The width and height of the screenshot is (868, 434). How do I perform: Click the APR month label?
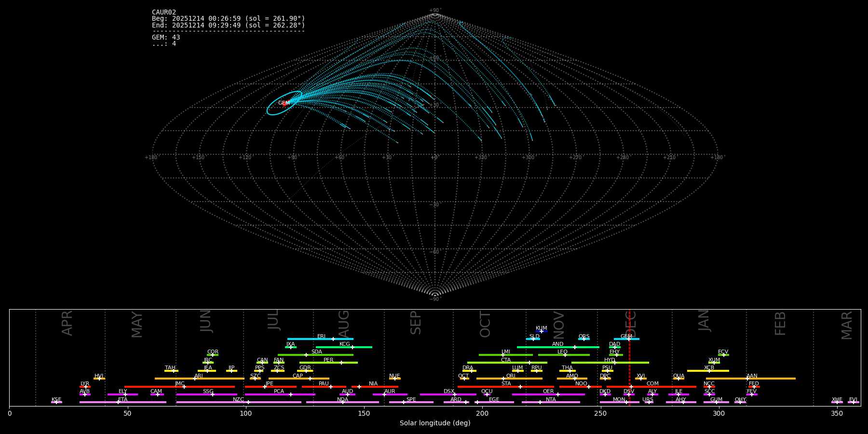68,323
